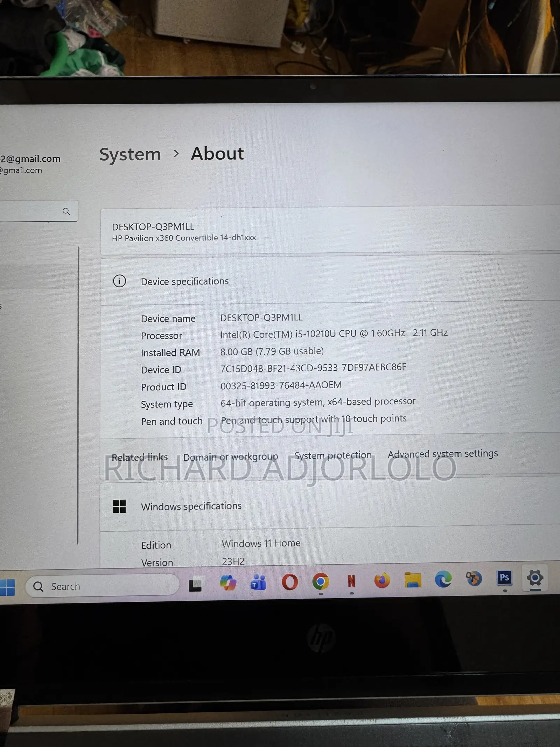Screen dimensions: 560x747
Task: Open Task View from the taskbar
Action: tap(195, 584)
